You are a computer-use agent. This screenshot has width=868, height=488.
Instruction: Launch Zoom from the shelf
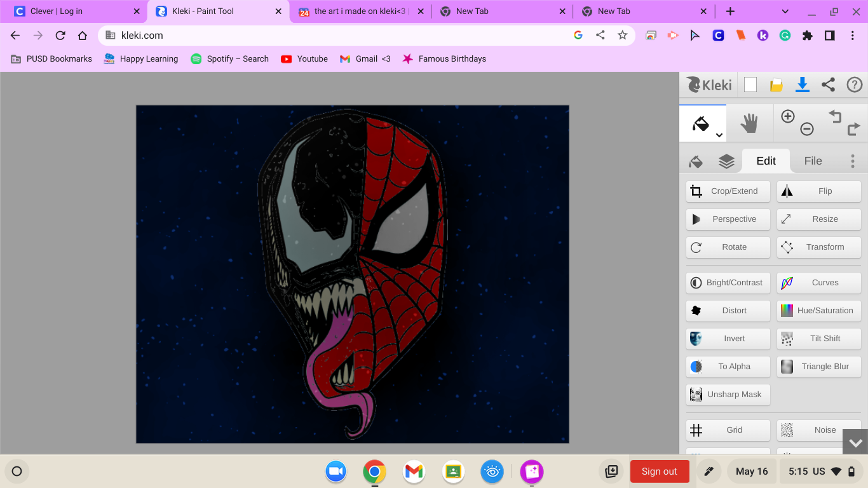[336, 471]
